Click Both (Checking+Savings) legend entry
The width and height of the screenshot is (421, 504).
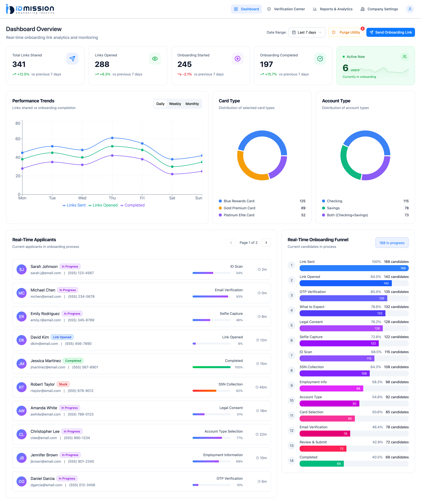(365, 215)
